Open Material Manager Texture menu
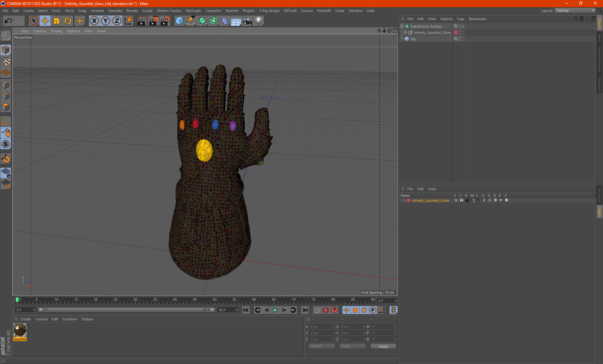603x364 pixels. coord(87,319)
